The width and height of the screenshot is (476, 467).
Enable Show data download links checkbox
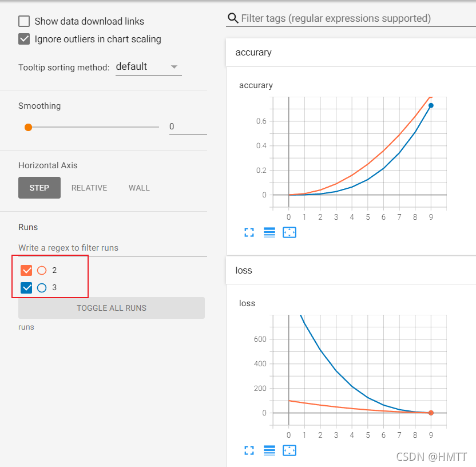(x=24, y=21)
